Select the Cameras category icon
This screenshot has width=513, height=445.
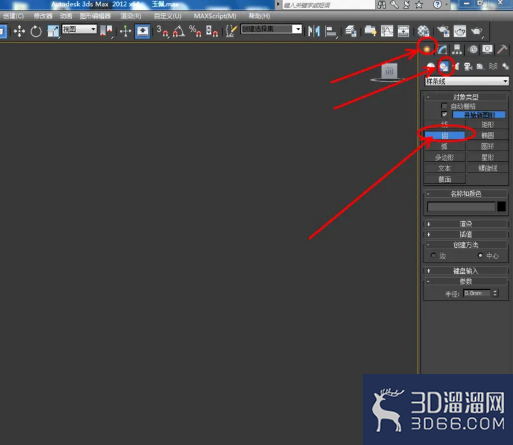468,67
